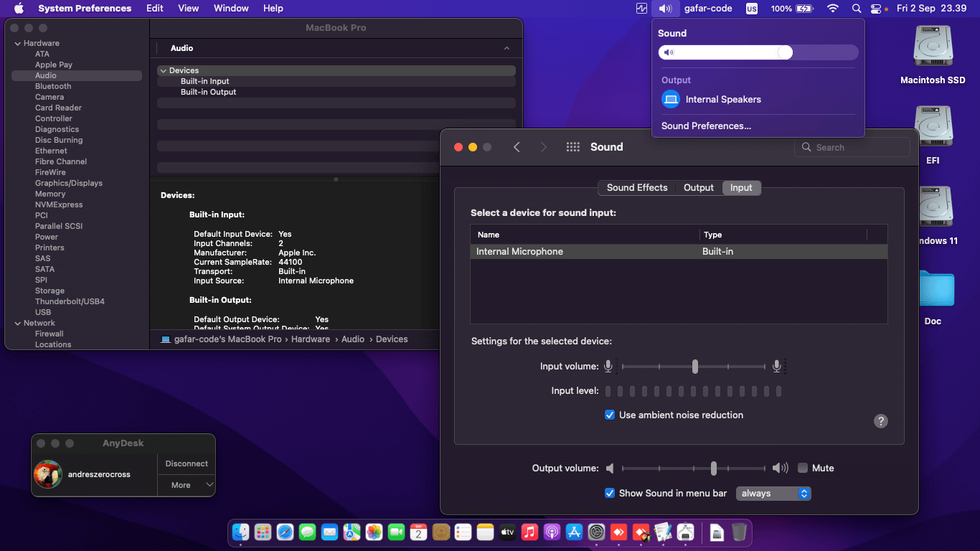Open the View menu

189,9
